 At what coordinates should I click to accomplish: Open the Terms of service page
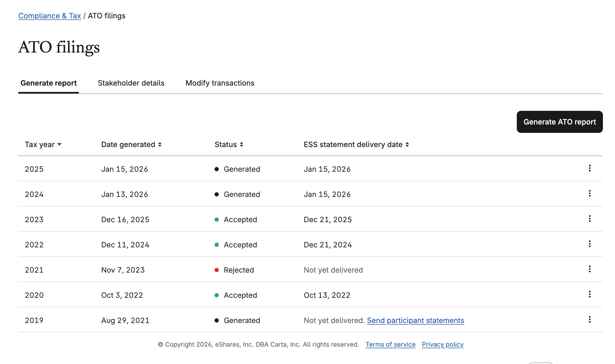click(x=390, y=344)
